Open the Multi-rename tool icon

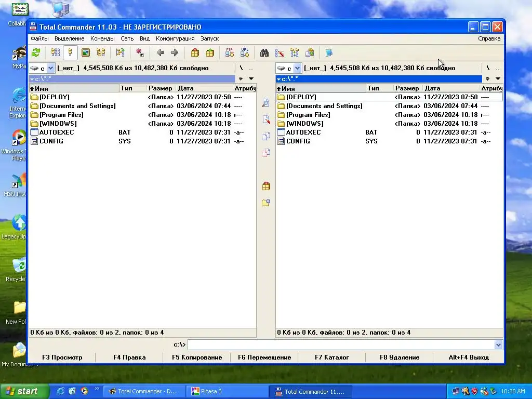tap(280, 52)
